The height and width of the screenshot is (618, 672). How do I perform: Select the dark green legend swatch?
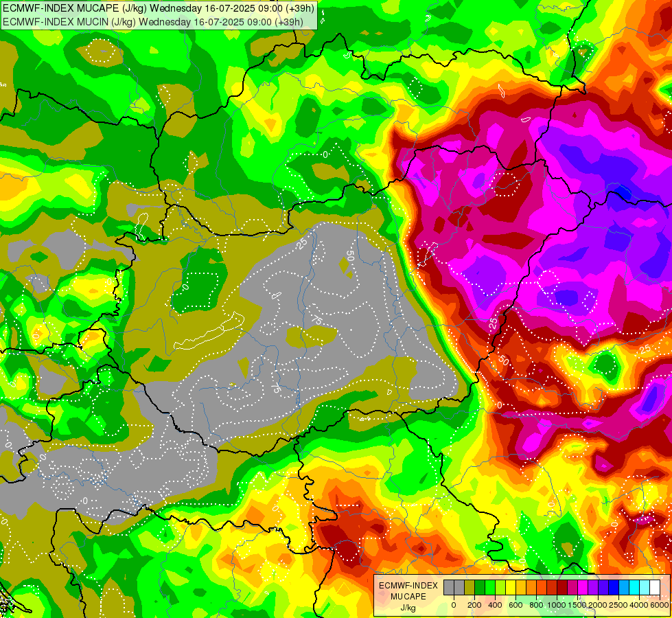[480, 587]
